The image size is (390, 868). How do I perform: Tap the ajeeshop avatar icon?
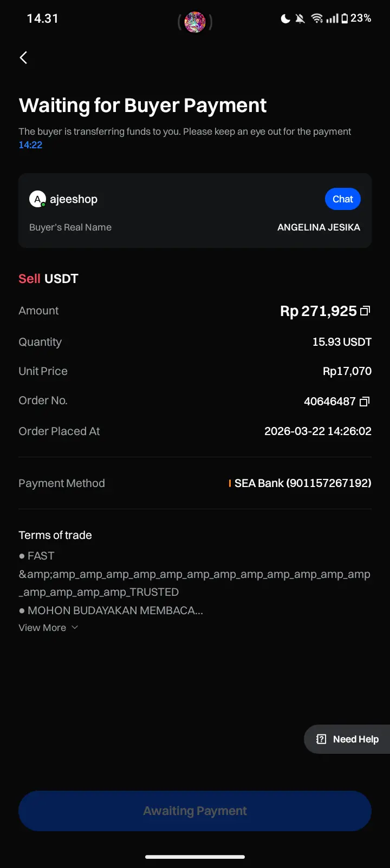(37, 199)
